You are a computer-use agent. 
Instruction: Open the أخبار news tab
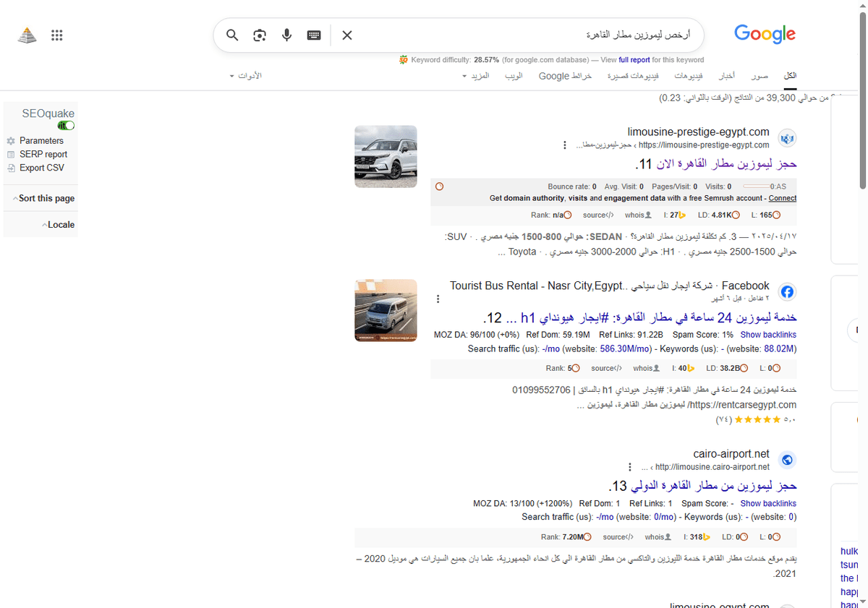coord(726,74)
